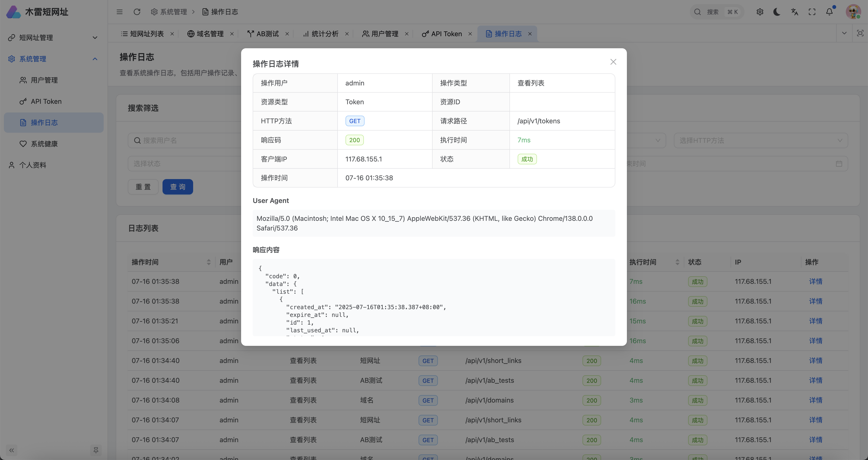
Task: Click the 查询 button
Action: point(177,187)
